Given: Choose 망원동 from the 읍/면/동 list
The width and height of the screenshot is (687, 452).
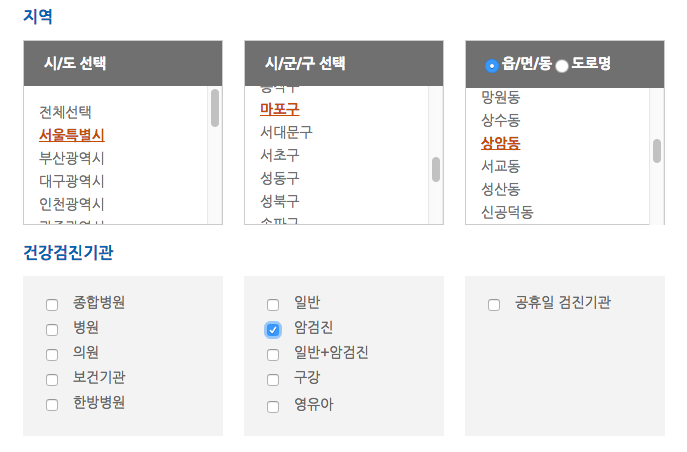Looking at the screenshot, I should click(501, 97).
